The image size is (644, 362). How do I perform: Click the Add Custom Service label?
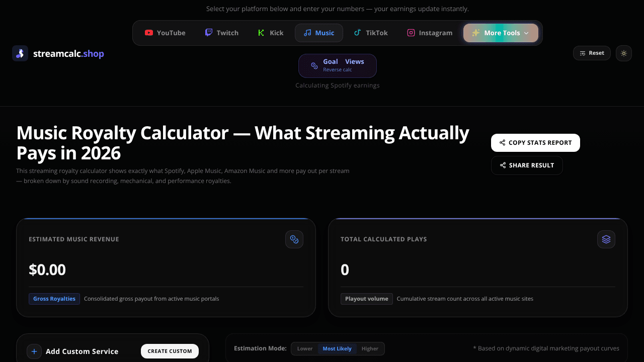coord(82,351)
